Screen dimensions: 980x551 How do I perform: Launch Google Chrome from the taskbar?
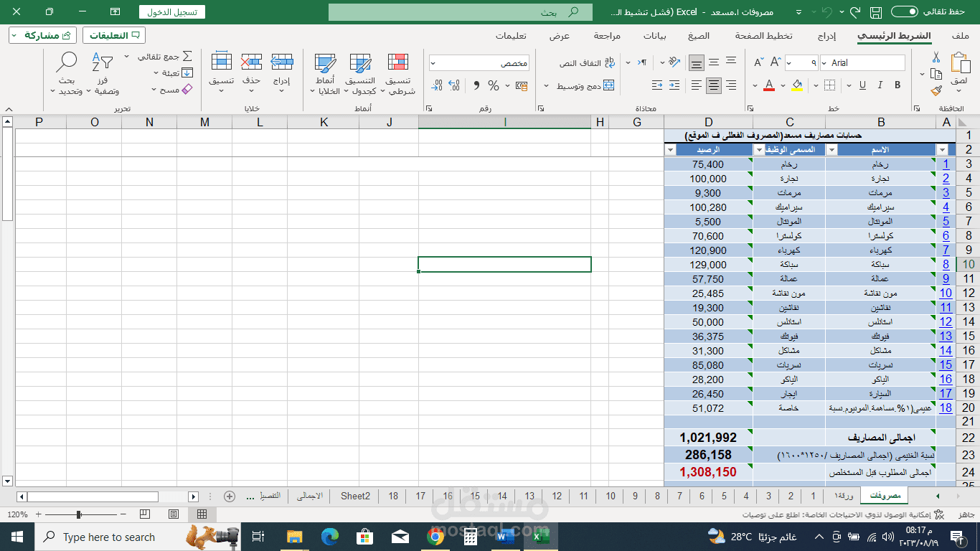[x=435, y=537]
